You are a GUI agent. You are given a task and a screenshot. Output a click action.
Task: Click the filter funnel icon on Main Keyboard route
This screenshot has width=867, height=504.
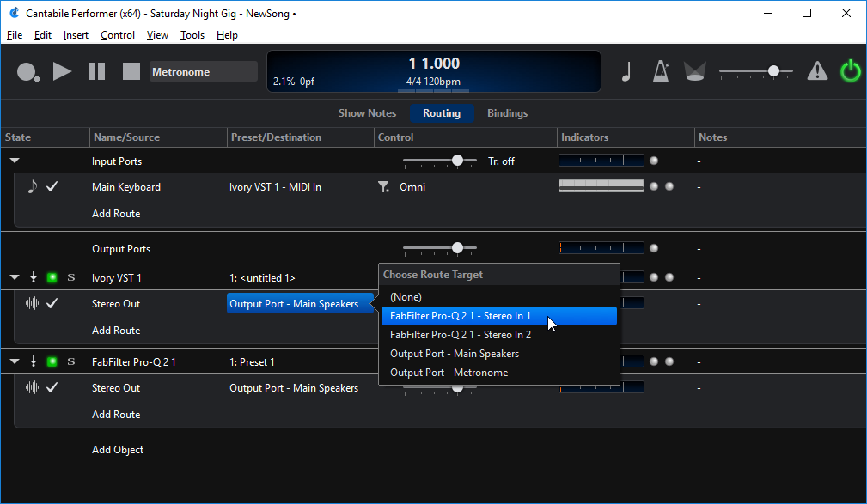coord(383,187)
